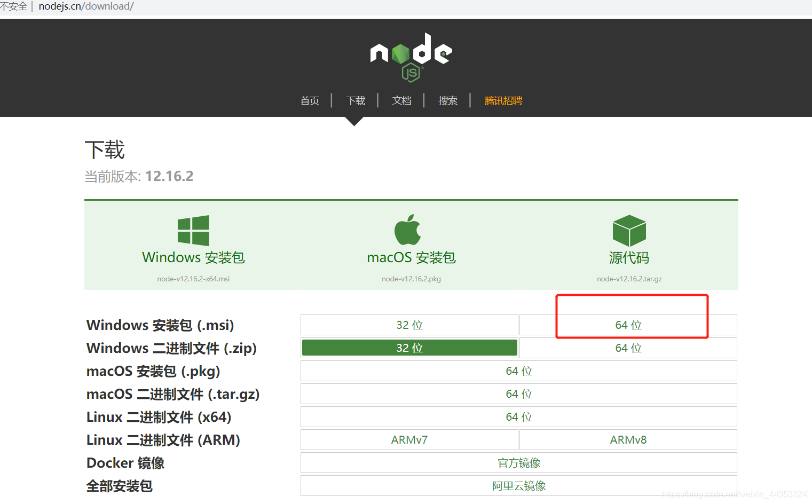Screen dimensions: 812x504
Task: Click the Windows 安装包 heading link
Action: [193, 257]
